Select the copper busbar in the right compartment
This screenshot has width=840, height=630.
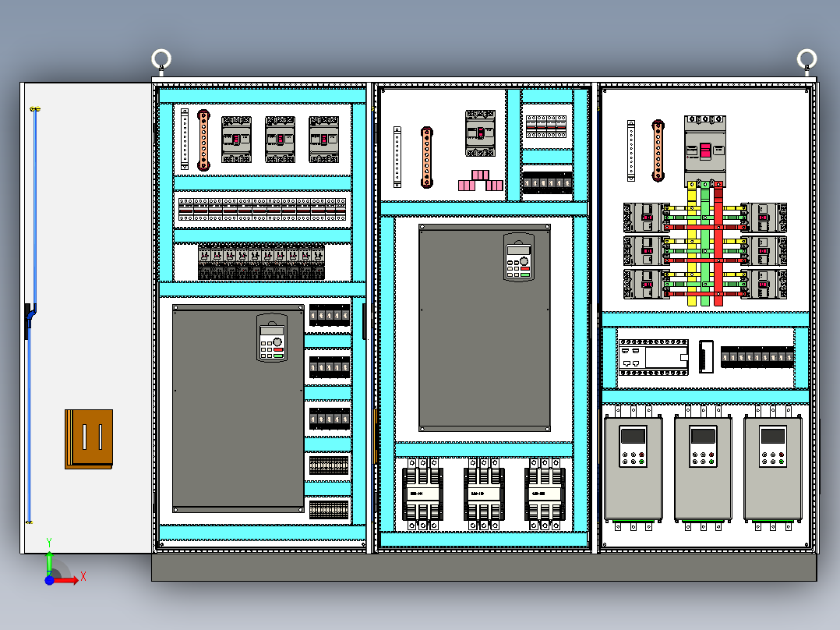[658, 150]
